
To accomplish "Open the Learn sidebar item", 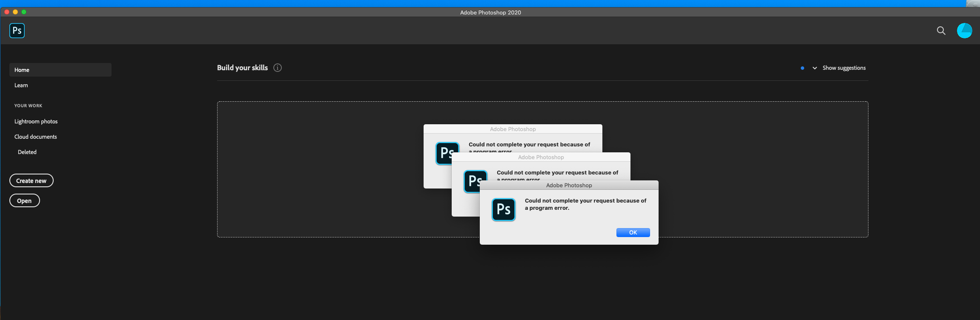I will (21, 85).
